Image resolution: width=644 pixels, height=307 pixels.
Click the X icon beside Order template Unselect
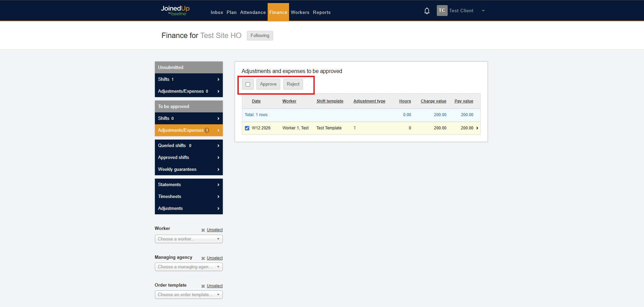coord(203,286)
